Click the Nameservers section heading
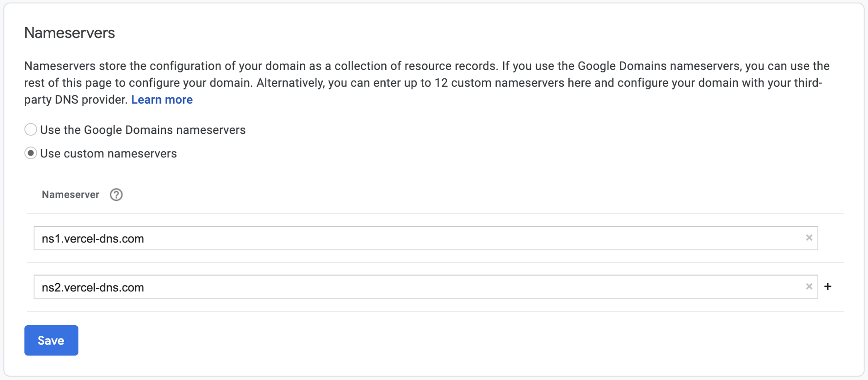868x380 pixels. tap(70, 33)
